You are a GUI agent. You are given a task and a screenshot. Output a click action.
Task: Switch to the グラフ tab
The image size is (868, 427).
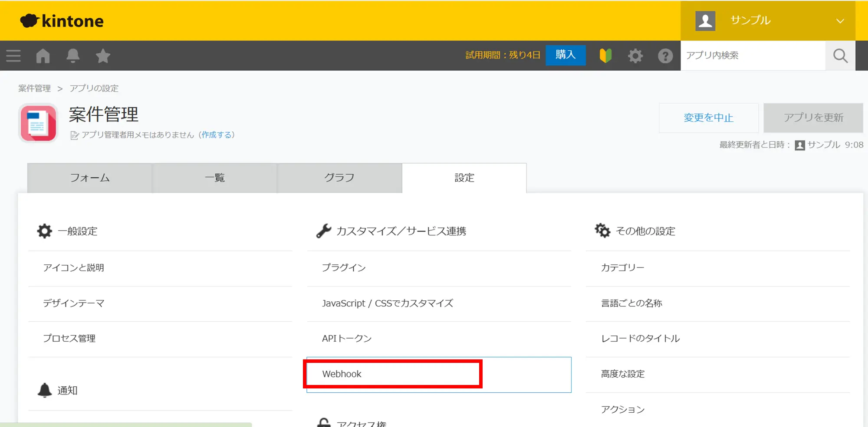(x=339, y=178)
